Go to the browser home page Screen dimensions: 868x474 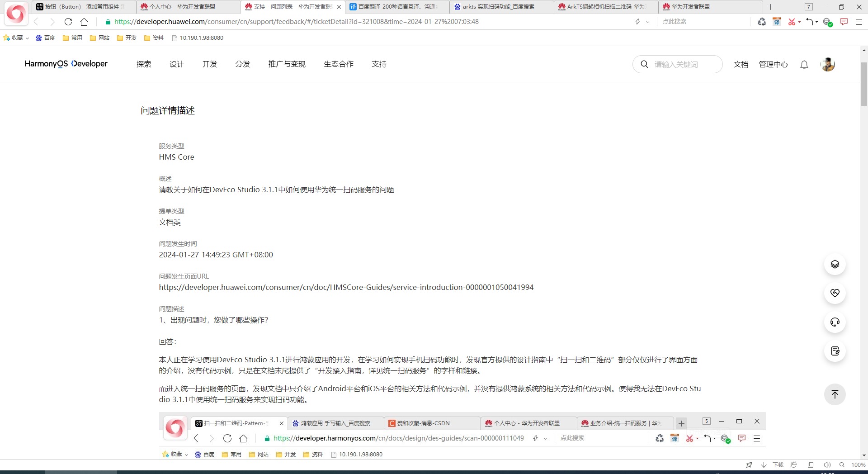(x=84, y=22)
